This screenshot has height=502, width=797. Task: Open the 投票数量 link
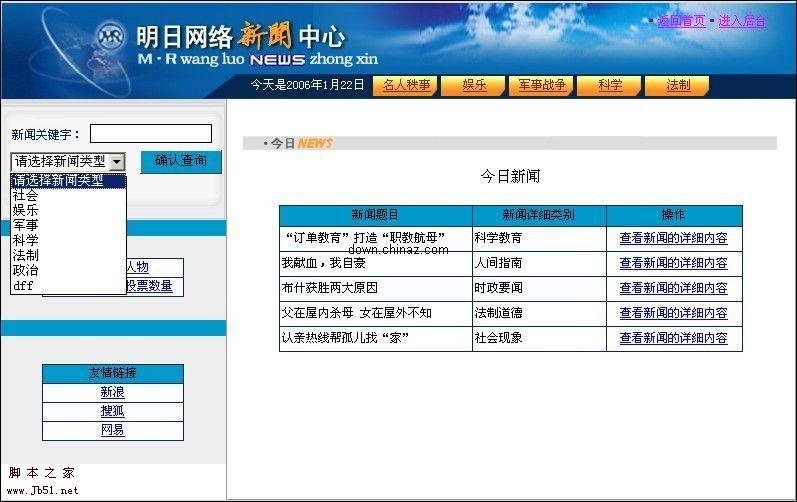point(149,286)
